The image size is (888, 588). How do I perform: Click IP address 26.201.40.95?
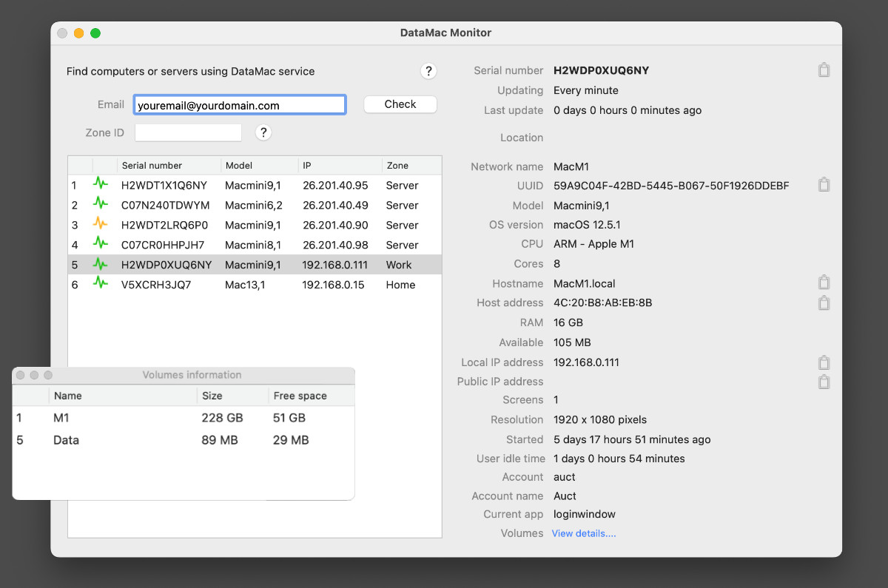(335, 186)
